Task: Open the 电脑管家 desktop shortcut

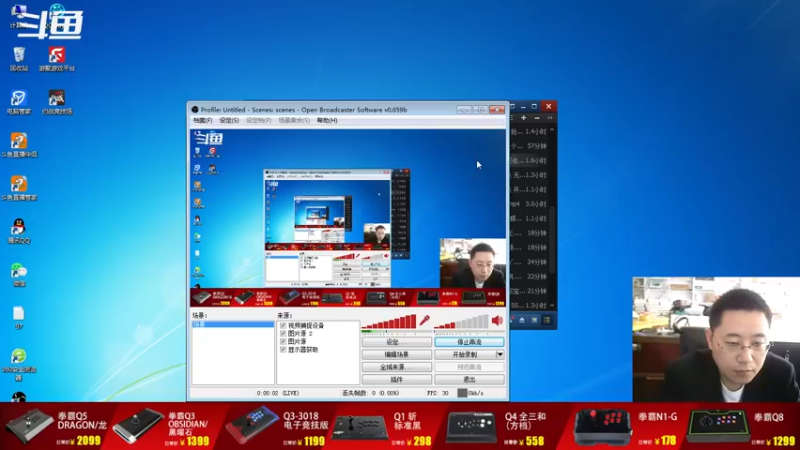Action: 19,102
